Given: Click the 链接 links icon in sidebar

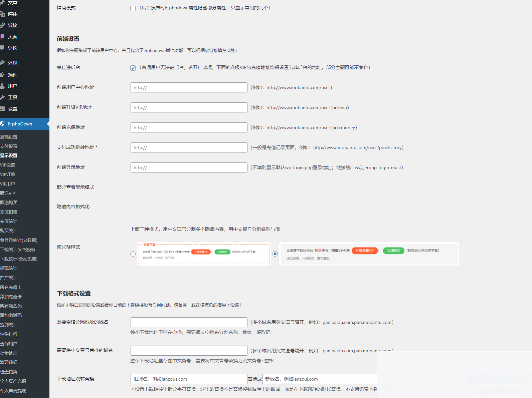Looking at the screenshot, I should click(x=3, y=25).
